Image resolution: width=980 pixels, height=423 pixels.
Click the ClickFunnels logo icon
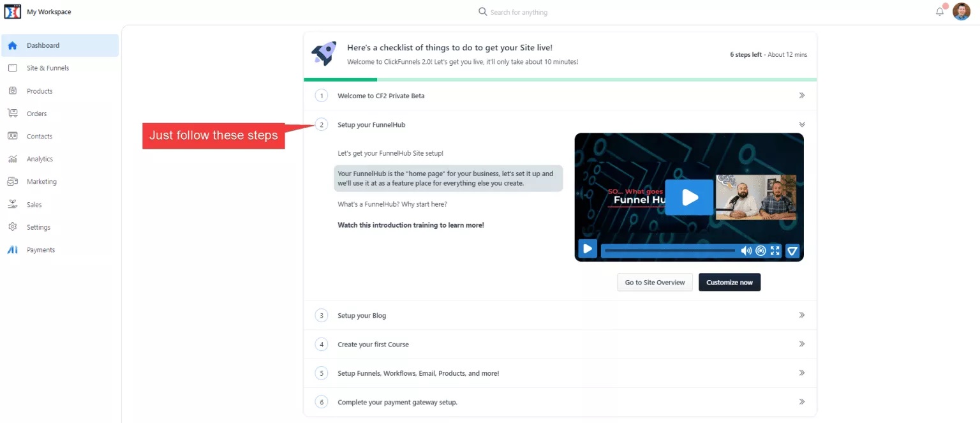pos(13,12)
